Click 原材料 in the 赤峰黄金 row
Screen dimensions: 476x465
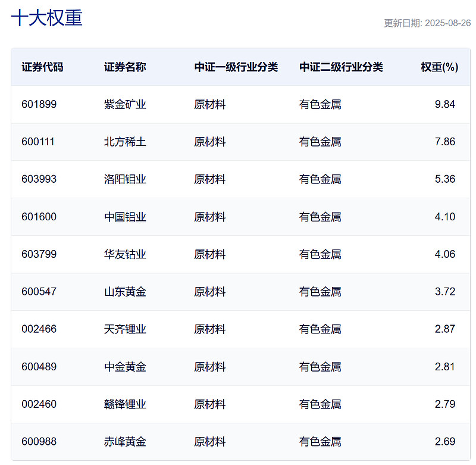click(x=210, y=441)
